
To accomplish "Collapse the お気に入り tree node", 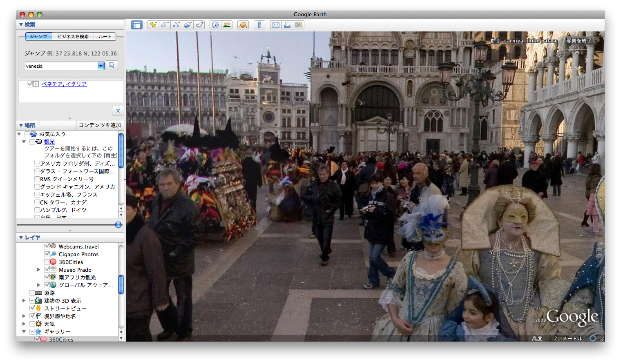I will coord(19,134).
